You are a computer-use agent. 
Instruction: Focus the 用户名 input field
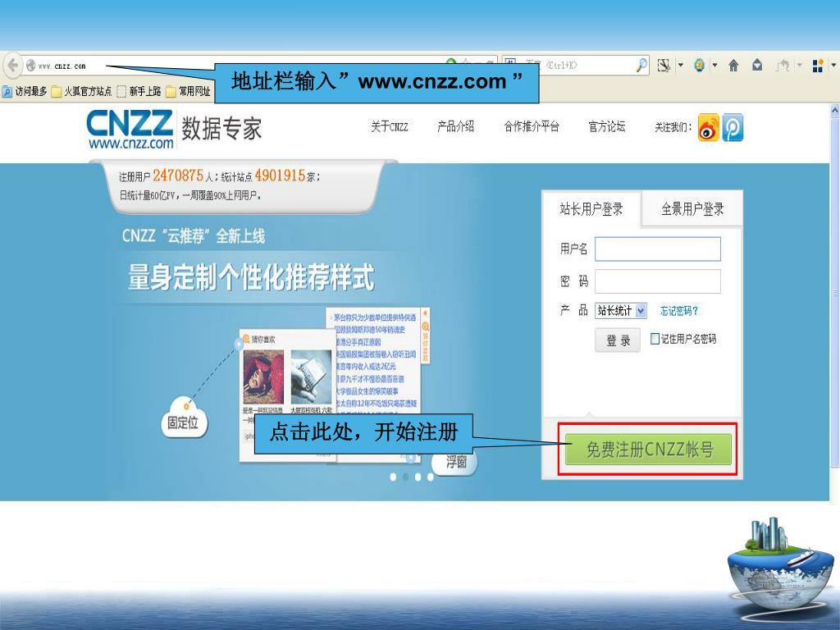click(x=658, y=249)
